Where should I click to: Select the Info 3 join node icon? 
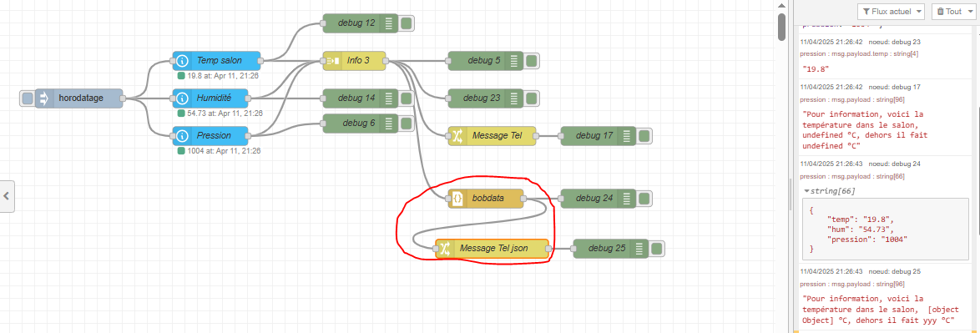[332, 61]
